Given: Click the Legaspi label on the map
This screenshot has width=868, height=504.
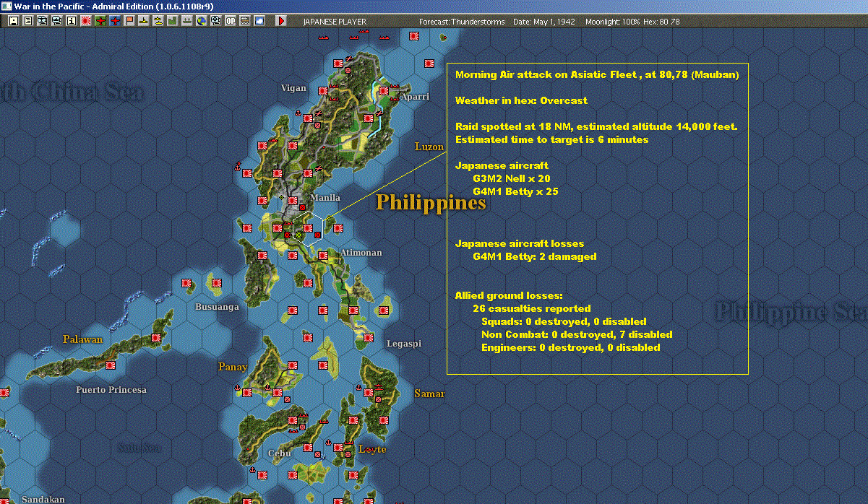Looking at the screenshot, I should pyautogui.click(x=404, y=344).
